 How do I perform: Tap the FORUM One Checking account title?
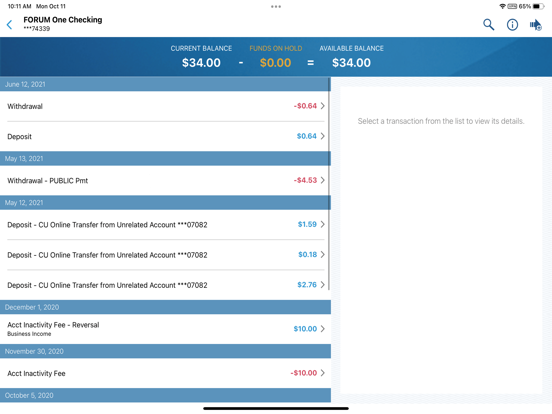[63, 20]
